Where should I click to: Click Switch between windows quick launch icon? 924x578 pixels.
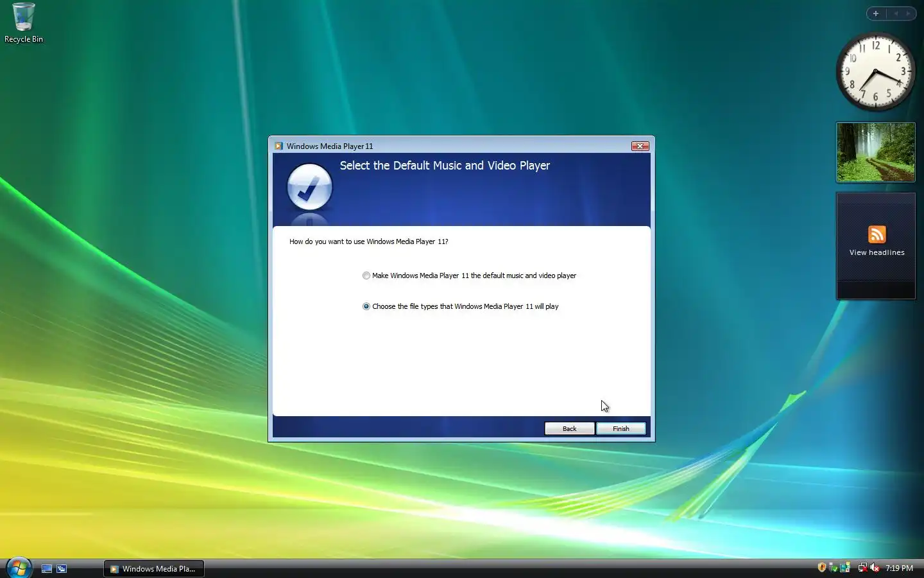[62, 568]
